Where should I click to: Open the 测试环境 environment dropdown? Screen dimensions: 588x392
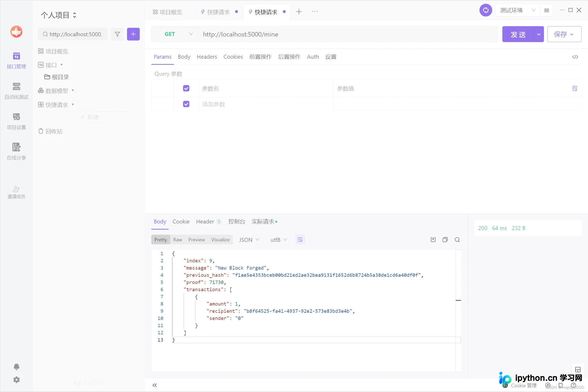[517, 10]
